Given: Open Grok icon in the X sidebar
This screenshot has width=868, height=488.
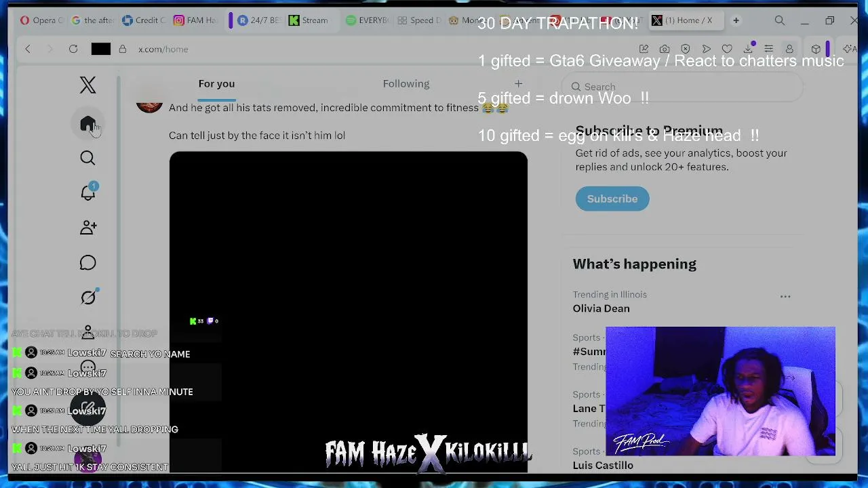Looking at the screenshot, I should (87, 298).
